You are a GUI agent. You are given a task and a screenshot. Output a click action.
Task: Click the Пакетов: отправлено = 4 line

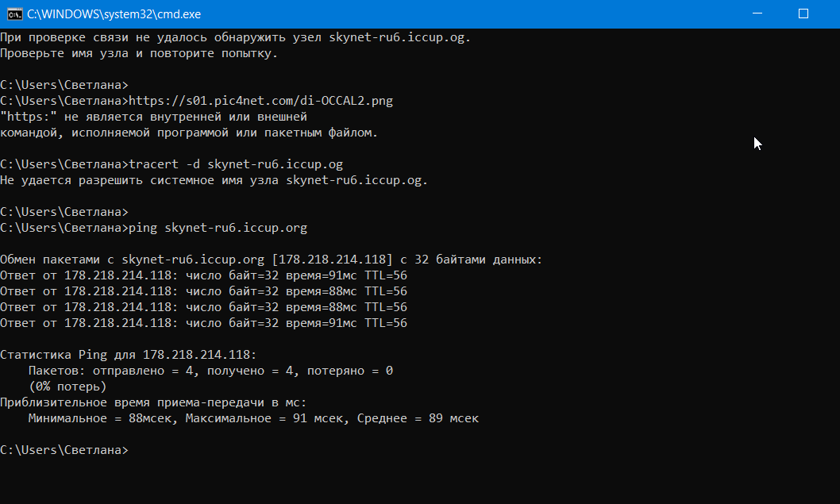click(210, 371)
